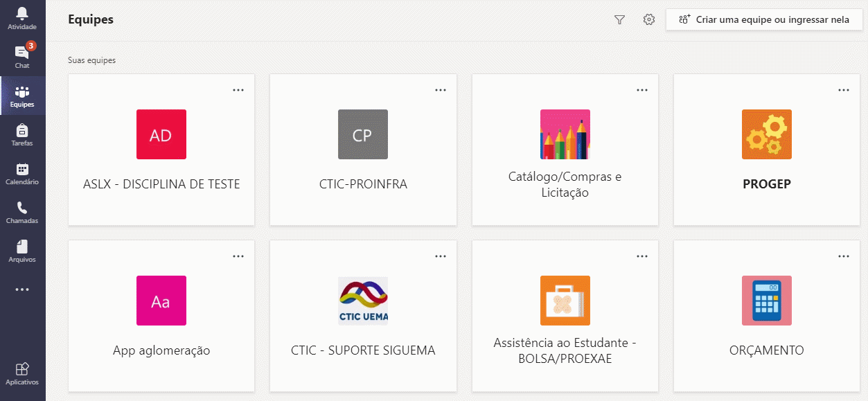Open the CTIC - SUPORTE SIGUEMA team name

[x=363, y=350]
